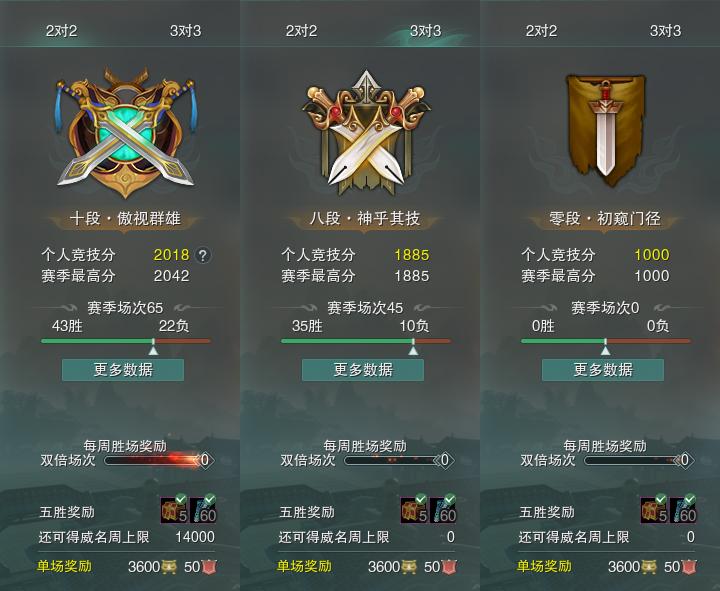
Task: Click the 双倍场次 progress bar in left panel
Action: pos(153,460)
